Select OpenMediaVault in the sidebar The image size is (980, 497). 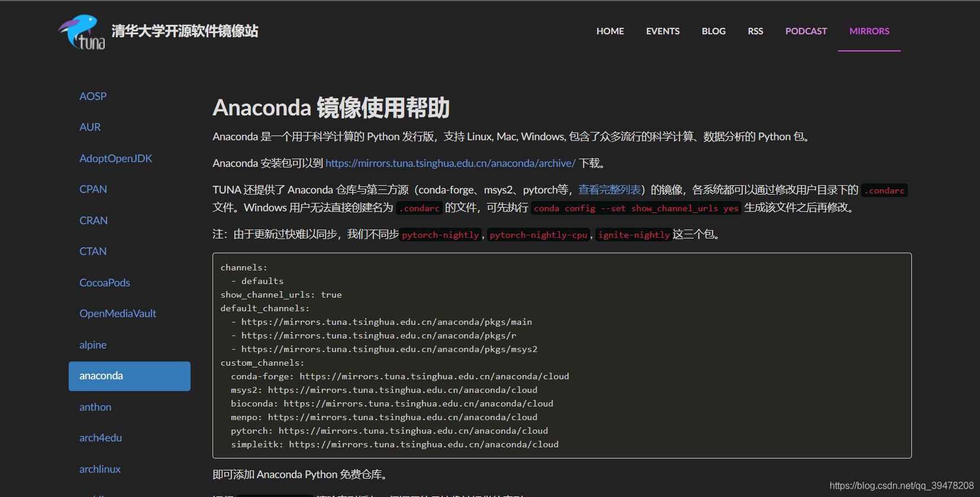(118, 314)
